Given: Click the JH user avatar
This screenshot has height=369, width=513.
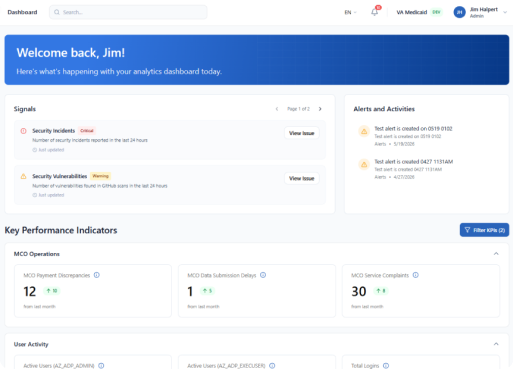Looking at the screenshot, I should (x=459, y=12).
